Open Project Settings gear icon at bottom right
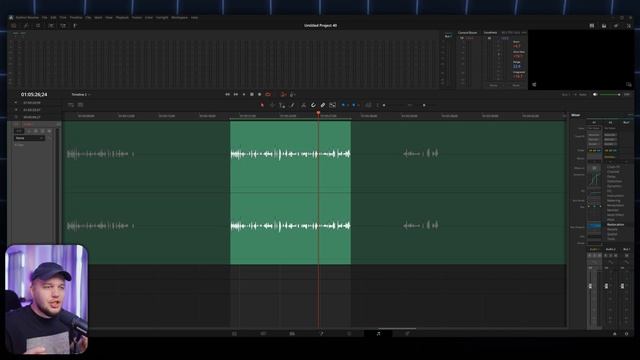Image resolution: width=640 pixels, height=360 pixels. (627, 333)
